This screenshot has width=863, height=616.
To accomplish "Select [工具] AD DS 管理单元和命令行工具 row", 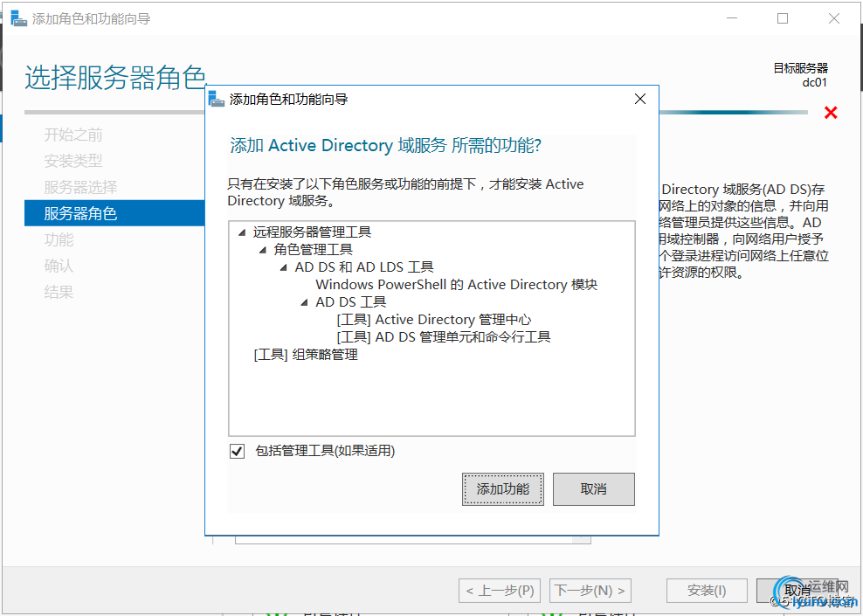I will click(x=443, y=337).
